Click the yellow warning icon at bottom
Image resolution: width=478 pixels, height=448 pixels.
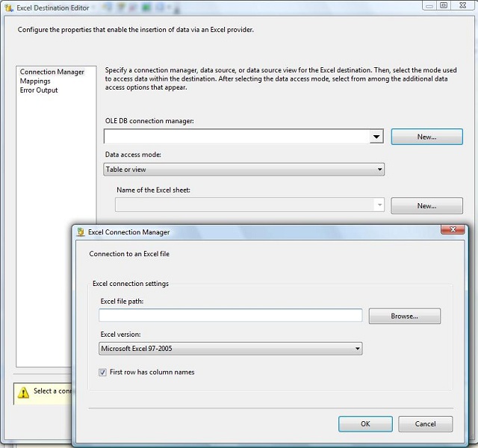click(23, 393)
